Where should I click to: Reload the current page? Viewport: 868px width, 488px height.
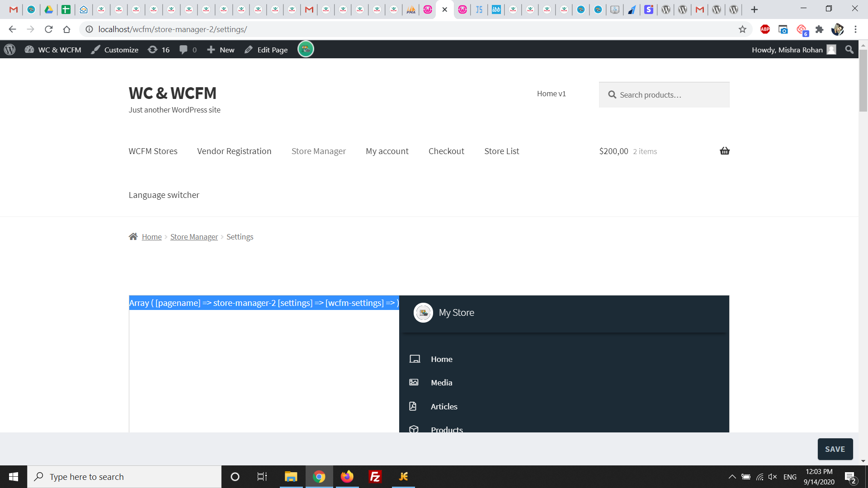49,29
